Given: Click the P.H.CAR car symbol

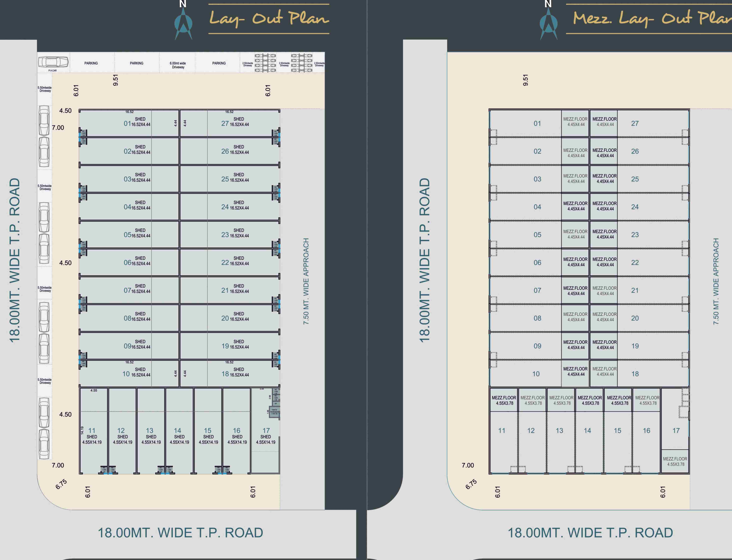Looking at the screenshot, I should (53, 62).
